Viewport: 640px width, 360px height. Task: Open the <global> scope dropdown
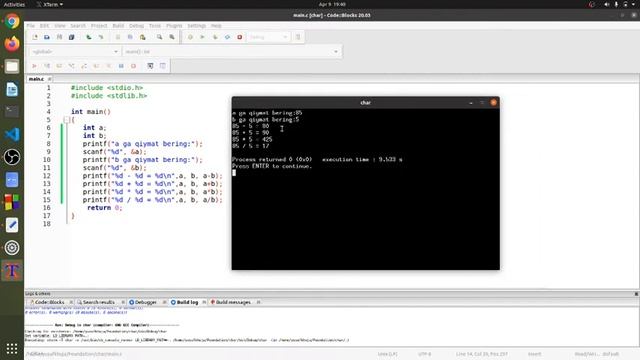coord(75,52)
